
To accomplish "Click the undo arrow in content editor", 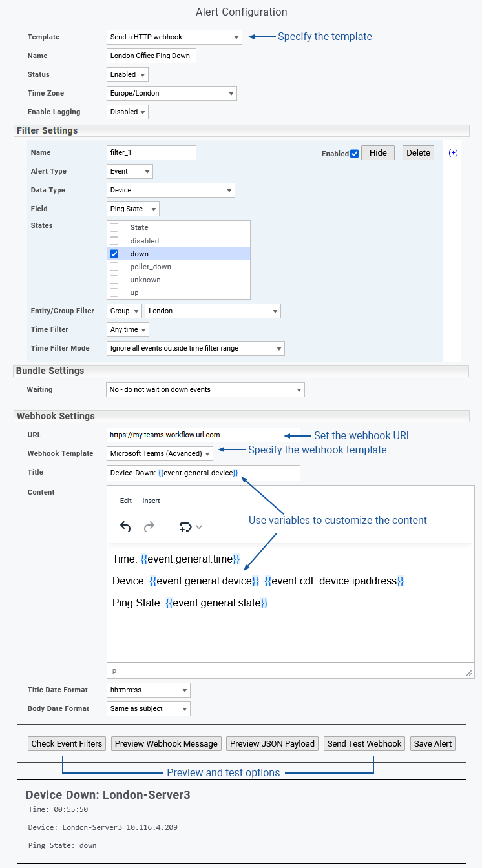I will point(126,527).
